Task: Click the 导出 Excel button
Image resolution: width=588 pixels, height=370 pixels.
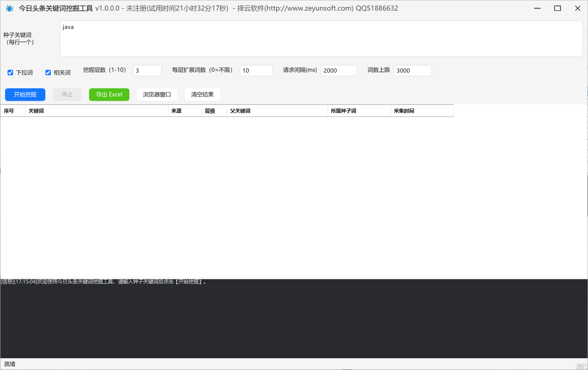Action: point(109,95)
